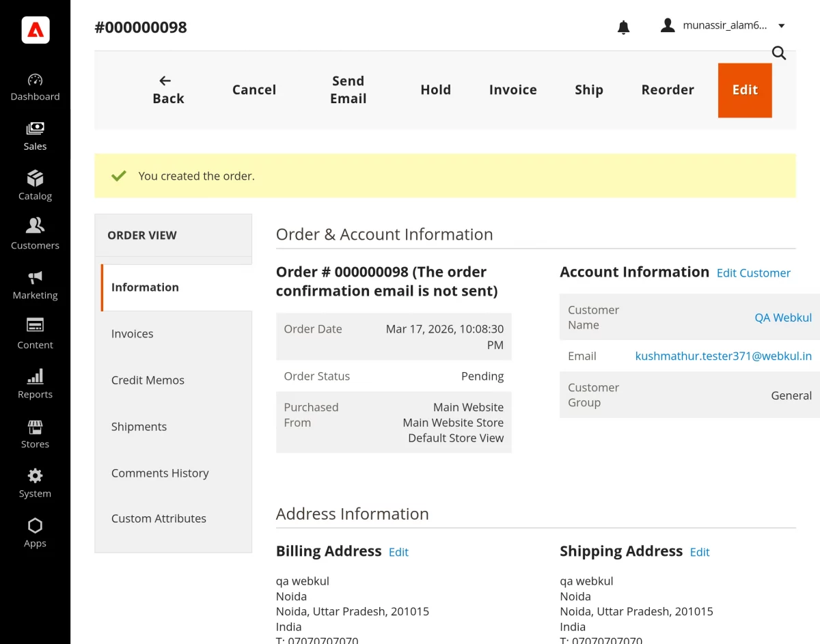This screenshot has width=820, height=644.
Task: Edit the Billing Address
Action: pyautogui.click(x=398, y=552)
